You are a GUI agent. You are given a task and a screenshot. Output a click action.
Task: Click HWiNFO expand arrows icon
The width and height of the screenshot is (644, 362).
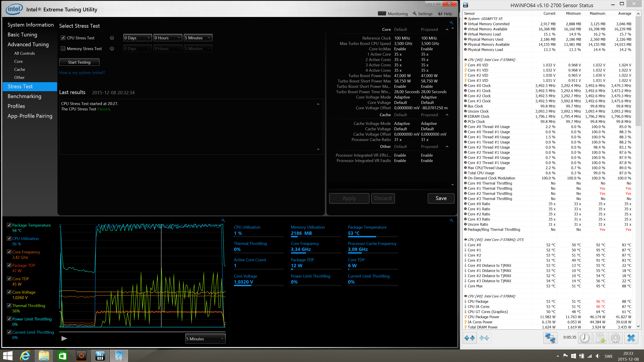(x=470, y=338)
